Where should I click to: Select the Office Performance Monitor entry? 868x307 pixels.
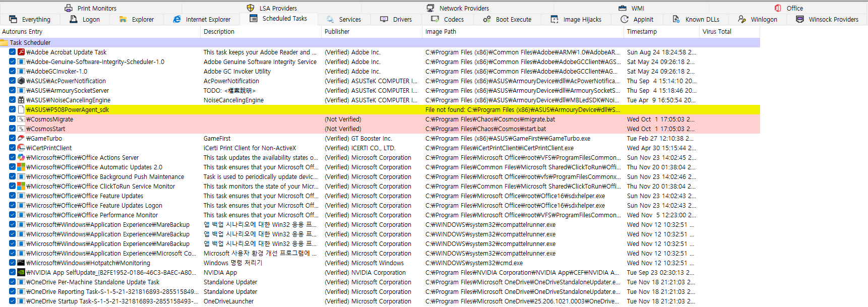click(x=92, y=215)
